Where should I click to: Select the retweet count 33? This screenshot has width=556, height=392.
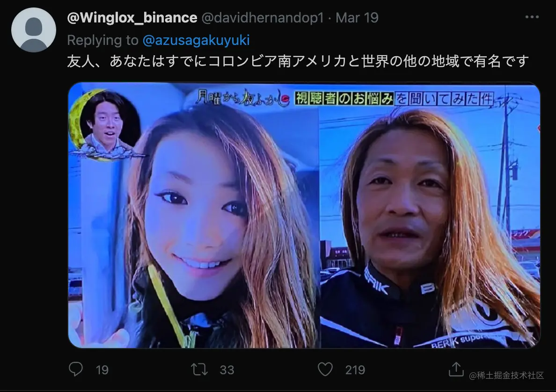click(x=227, y=370)
